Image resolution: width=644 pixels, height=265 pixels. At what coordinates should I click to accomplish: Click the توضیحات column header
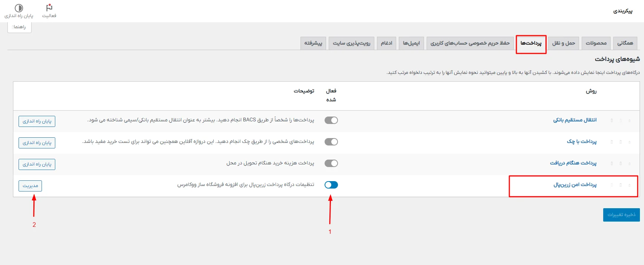coord(304,91)
